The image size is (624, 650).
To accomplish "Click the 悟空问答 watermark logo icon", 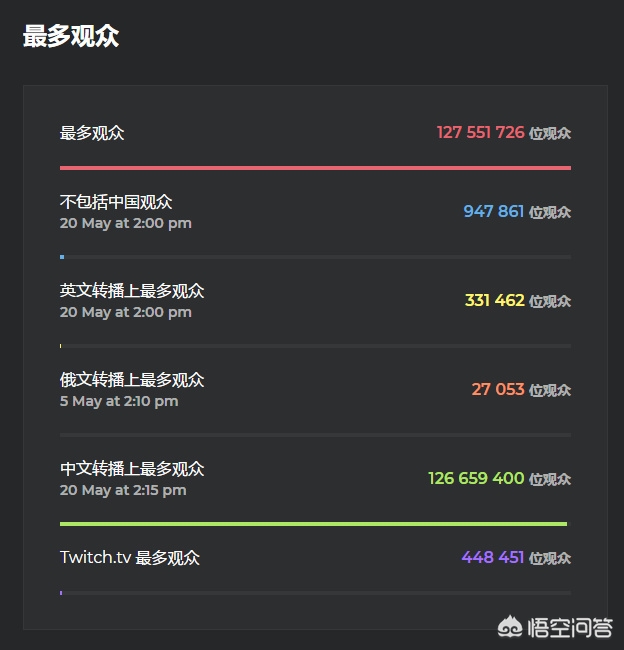I will [512, 627].
